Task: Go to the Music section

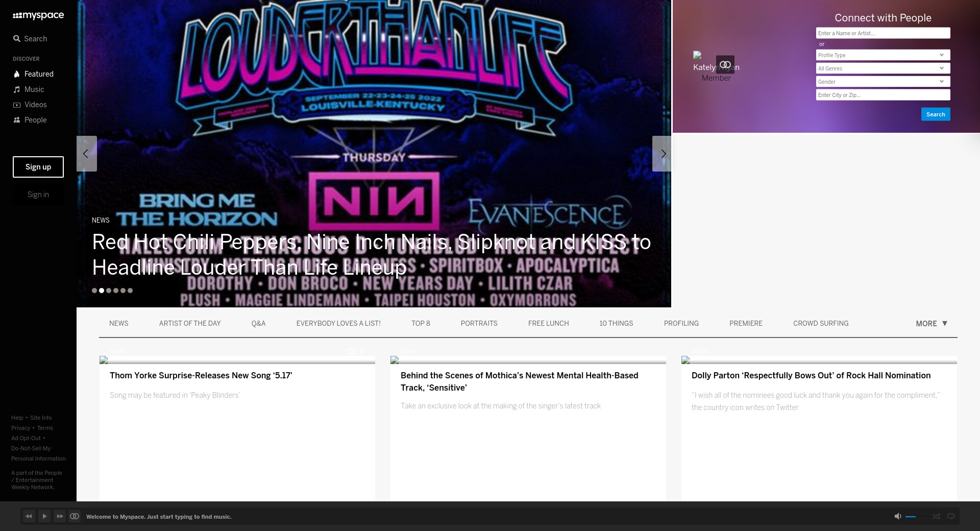Action: tap(34, 89)
